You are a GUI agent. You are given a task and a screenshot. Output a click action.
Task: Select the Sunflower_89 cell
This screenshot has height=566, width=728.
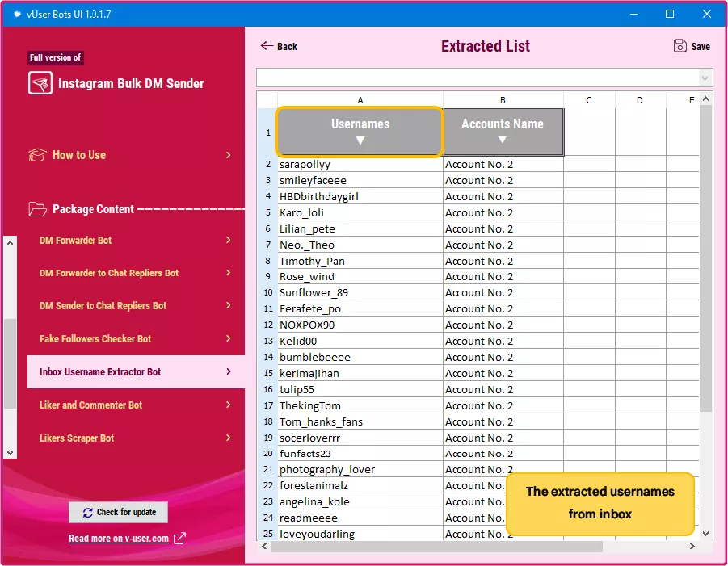pyautogui.click(x=360, y=293)
